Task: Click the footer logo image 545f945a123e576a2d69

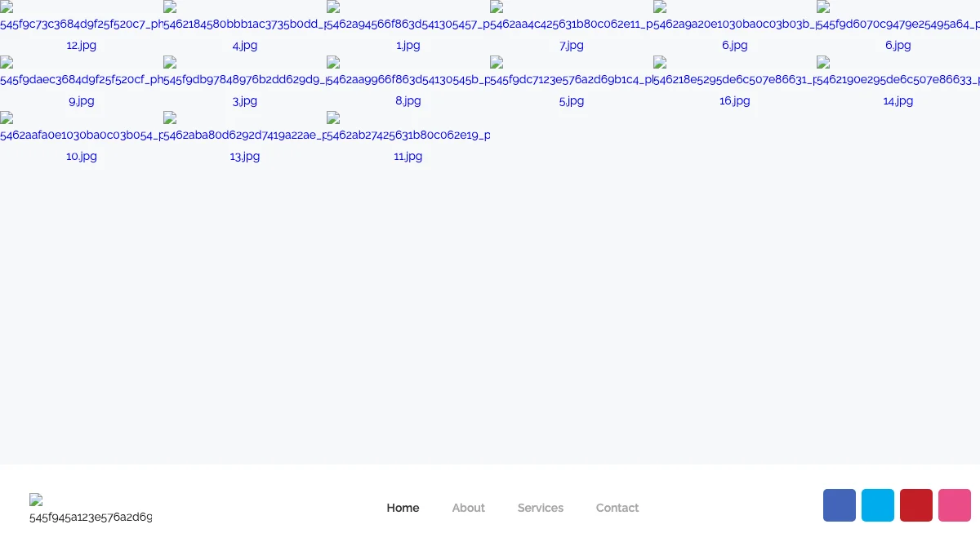Action: pos(91,509)
